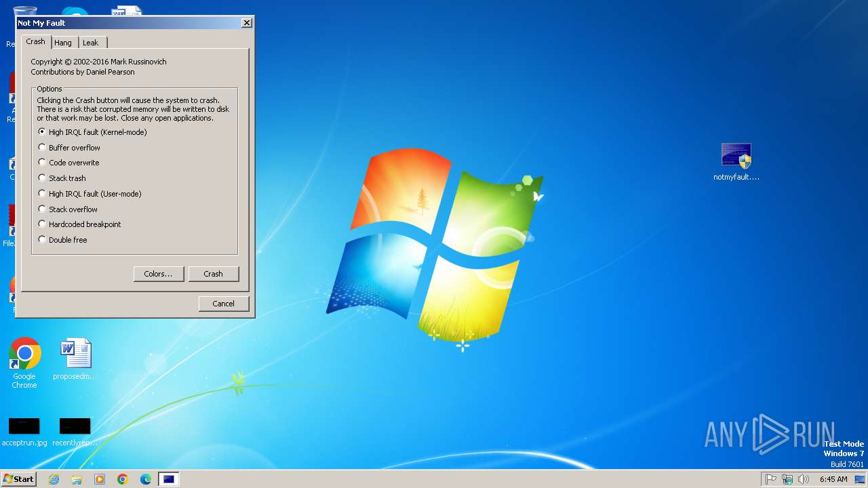Click the Show desktop tray icon
Screen dimensions: 868x488
tap(860, 479)
